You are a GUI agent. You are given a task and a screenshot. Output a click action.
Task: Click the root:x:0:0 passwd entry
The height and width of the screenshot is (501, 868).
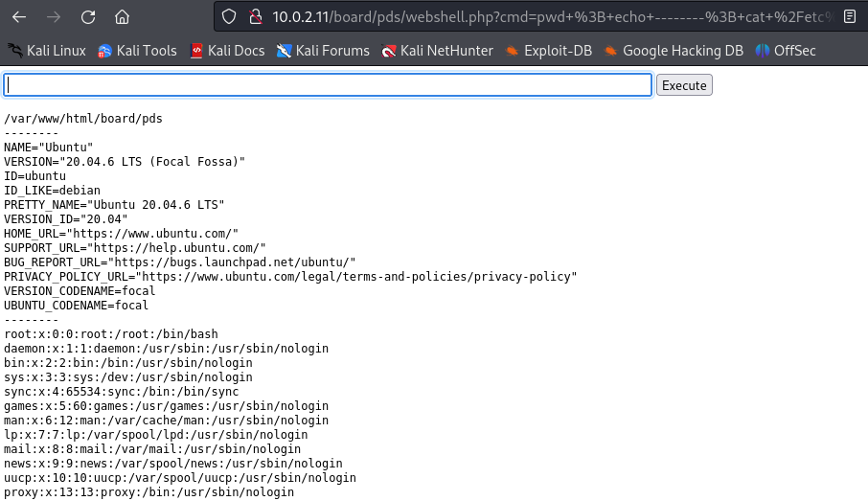[x=111, y=334]
